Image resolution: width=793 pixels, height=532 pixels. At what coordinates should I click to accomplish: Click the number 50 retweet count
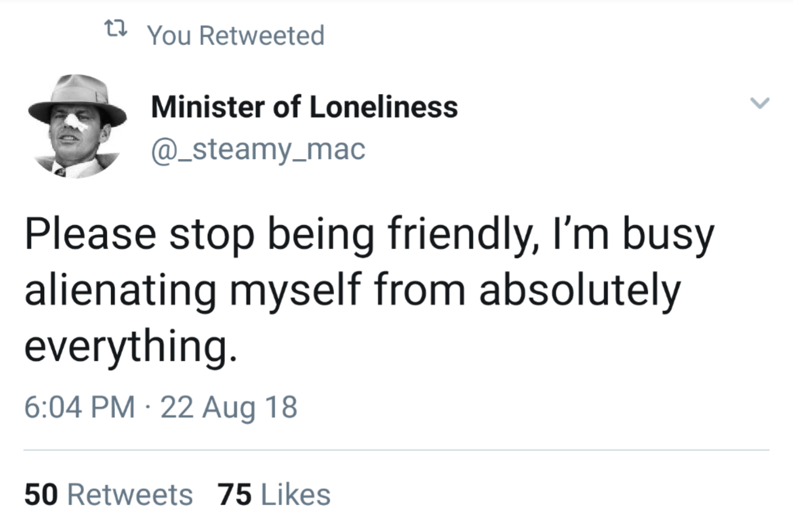41,494
